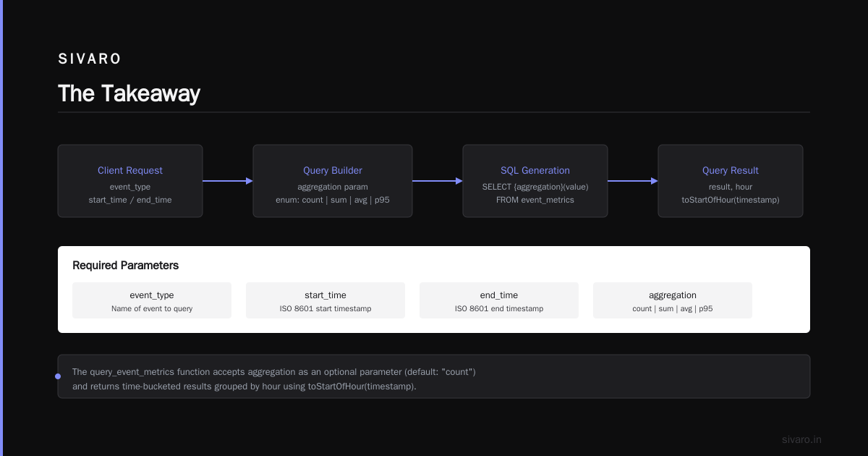Click the aggregation parameter card title
The width and height of the screenshot is (868, 456).
[x=673, y=295]
